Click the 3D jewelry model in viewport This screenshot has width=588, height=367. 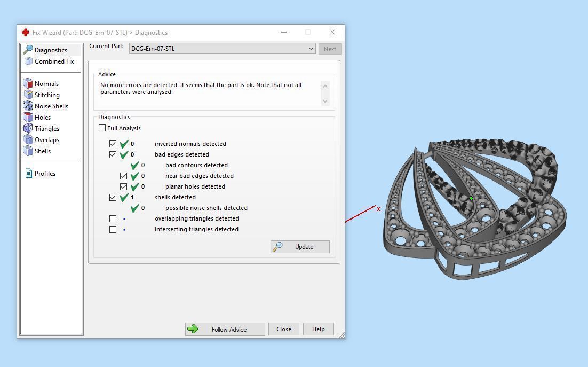[474, 210]
